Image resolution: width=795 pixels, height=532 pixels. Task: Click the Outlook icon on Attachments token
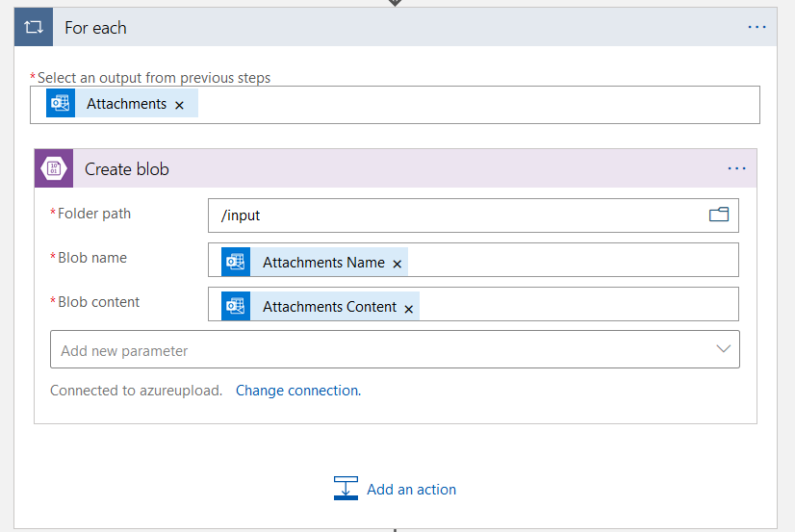click(61, 104)
